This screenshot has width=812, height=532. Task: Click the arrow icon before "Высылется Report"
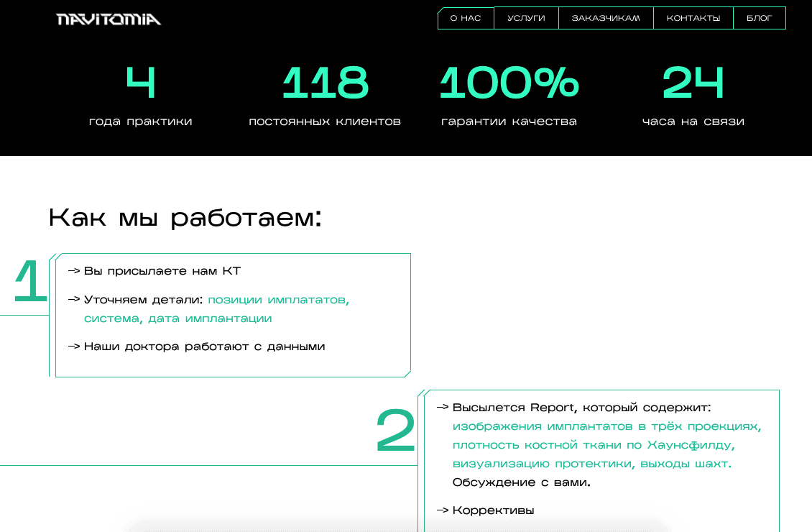point(443,408)
